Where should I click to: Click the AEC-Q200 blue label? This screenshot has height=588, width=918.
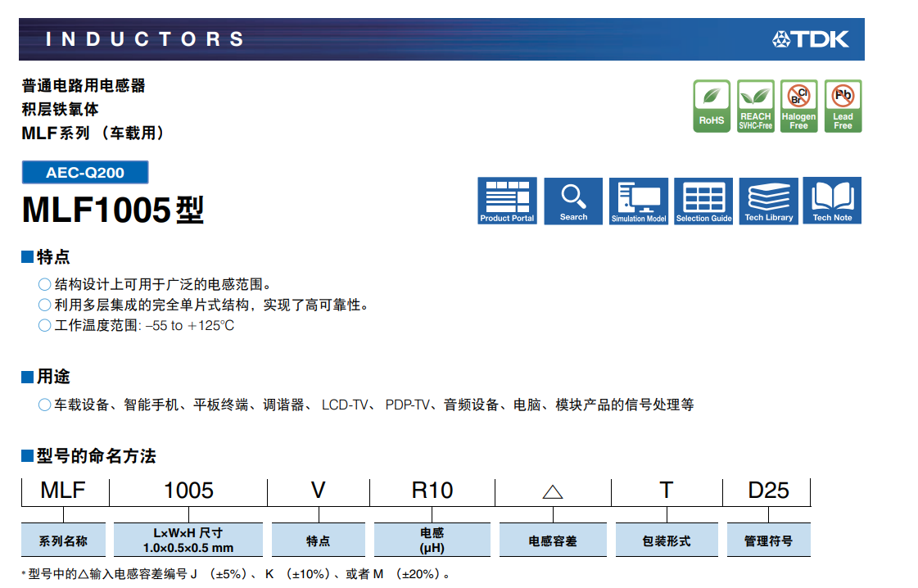coord(85,172)
